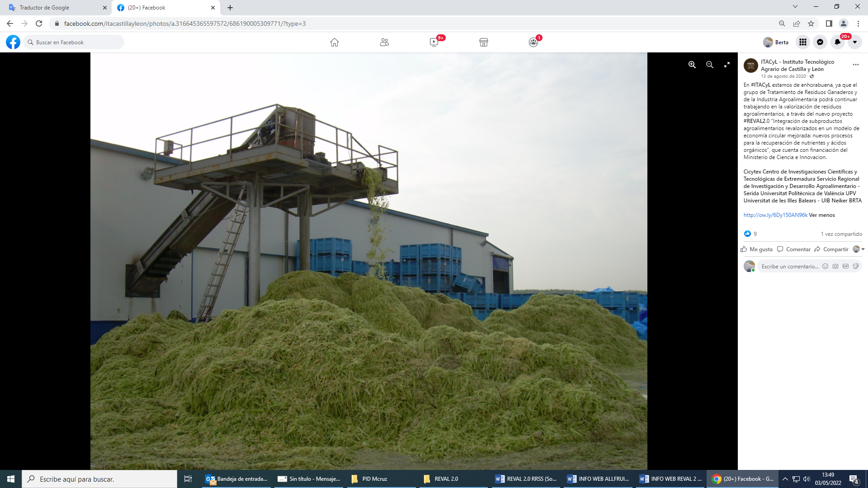Open a new browser tab

[x=230, y=8]
